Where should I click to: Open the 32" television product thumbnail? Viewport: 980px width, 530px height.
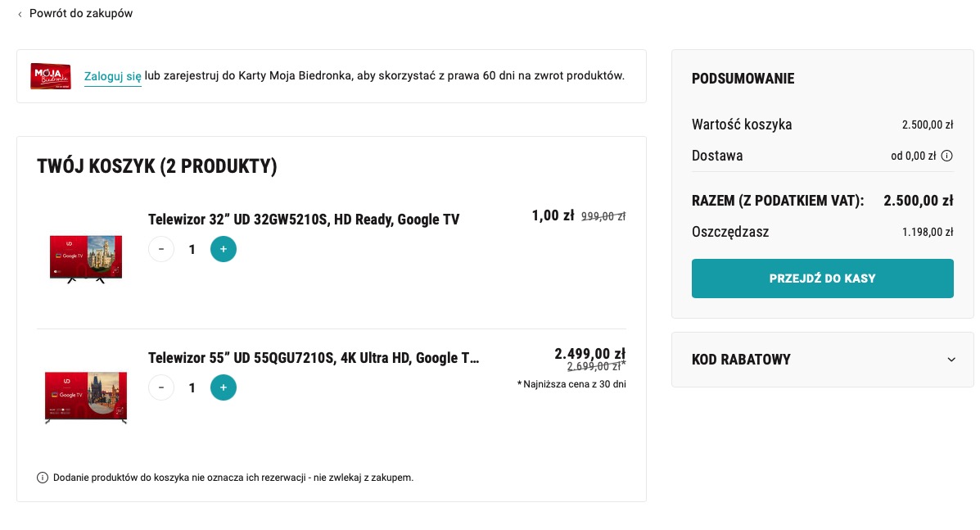86,259
